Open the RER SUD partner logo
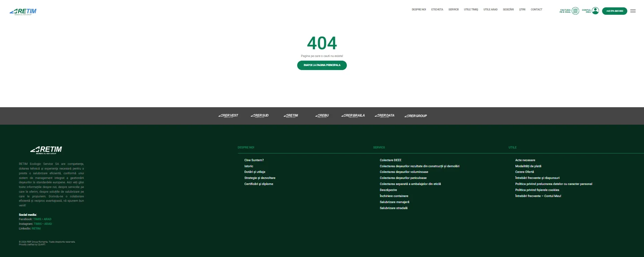The height and width of the screenshot is (257, 644). (x=260, y=116)
